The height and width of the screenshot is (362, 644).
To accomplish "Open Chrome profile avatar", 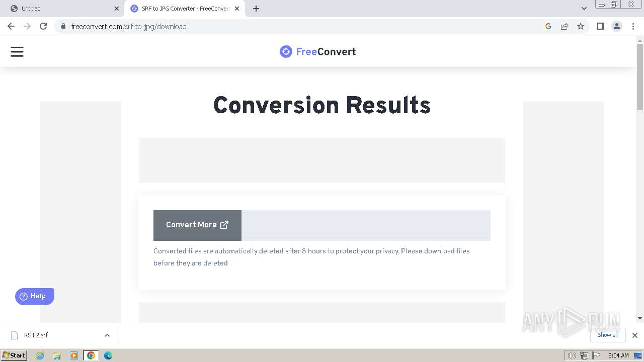I will click(616, 26).
